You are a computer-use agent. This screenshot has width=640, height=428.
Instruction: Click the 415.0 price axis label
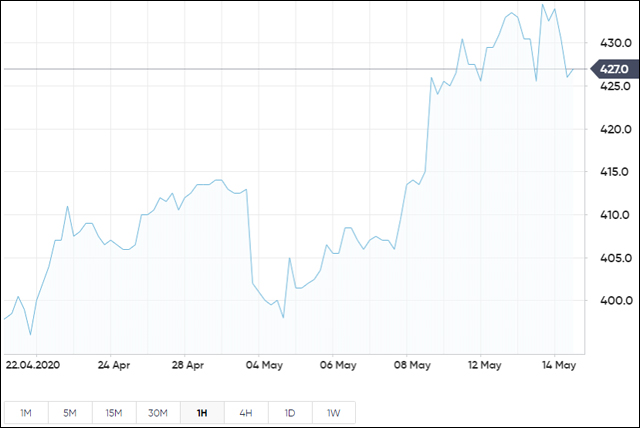(x=614, y=172)
